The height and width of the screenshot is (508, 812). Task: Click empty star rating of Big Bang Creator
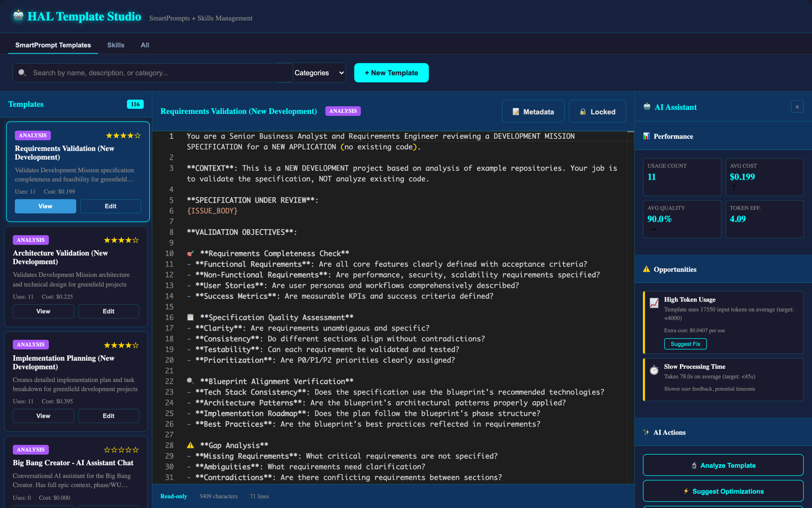click(121, 450)
